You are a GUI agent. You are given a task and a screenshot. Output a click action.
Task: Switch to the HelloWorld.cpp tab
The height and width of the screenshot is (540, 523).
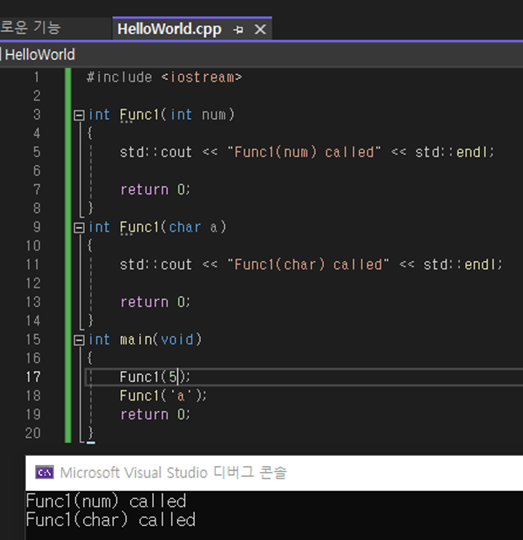[169, 29]
